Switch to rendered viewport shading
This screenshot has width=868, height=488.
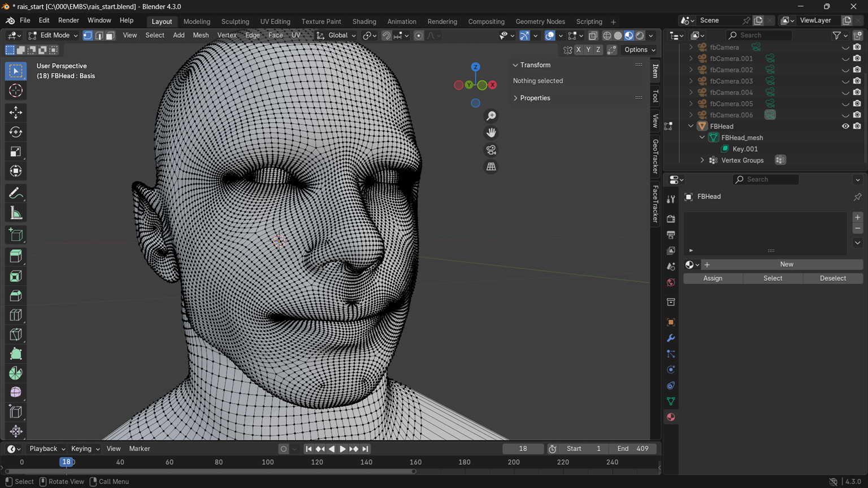(x=640, y=36)
